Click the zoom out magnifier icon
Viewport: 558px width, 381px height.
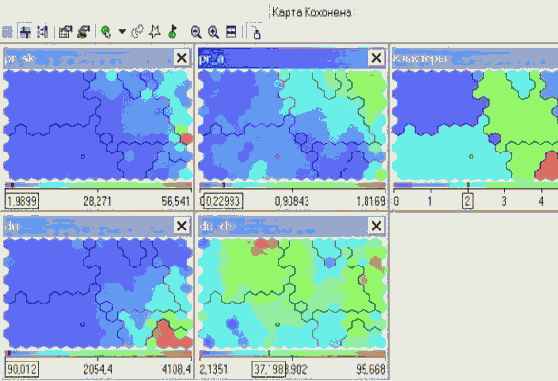(x=196, y=32)
